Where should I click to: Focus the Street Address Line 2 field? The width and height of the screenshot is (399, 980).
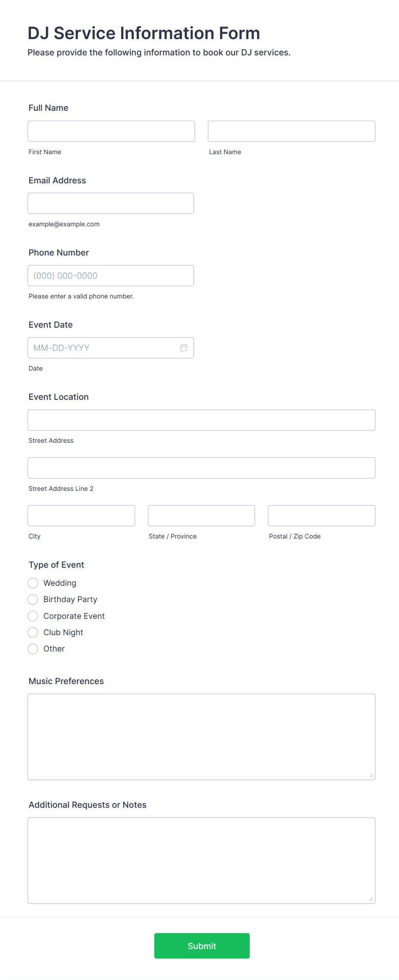[x=202, y=468]
